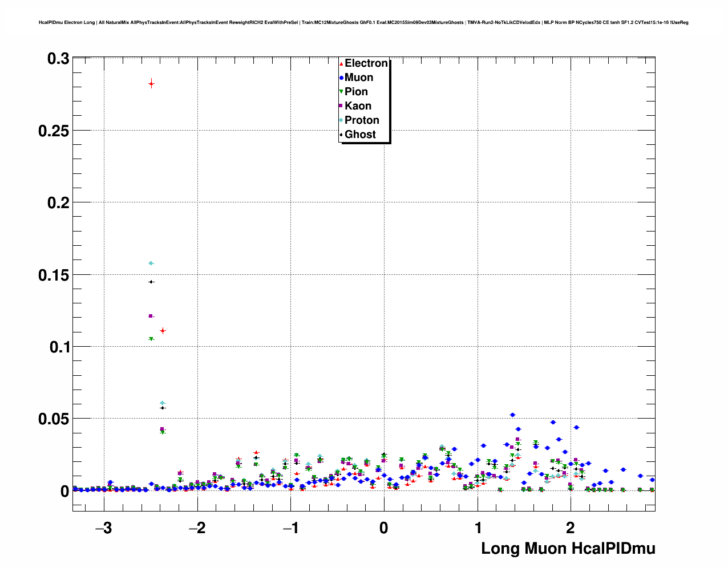The image size is (728, 568).
Task: Select the Electron legend label
Action: (366, 63)
